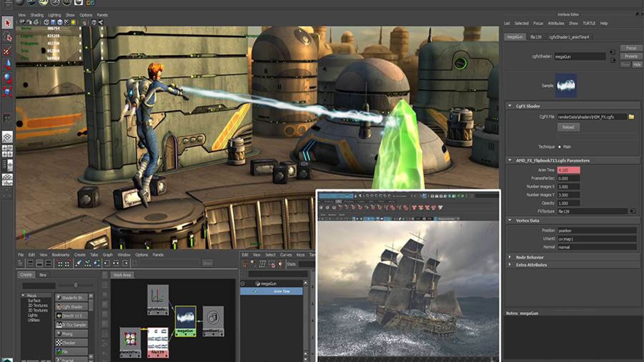Viewport: 644px width, 362px height.
Task: Select the Scale tool icon
Action: pyautogui.click(x=8, y=91)
